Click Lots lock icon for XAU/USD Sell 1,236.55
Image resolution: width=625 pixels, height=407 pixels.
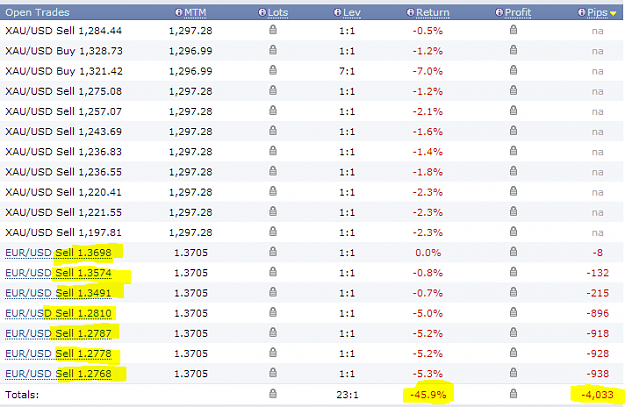coord(273,171)
